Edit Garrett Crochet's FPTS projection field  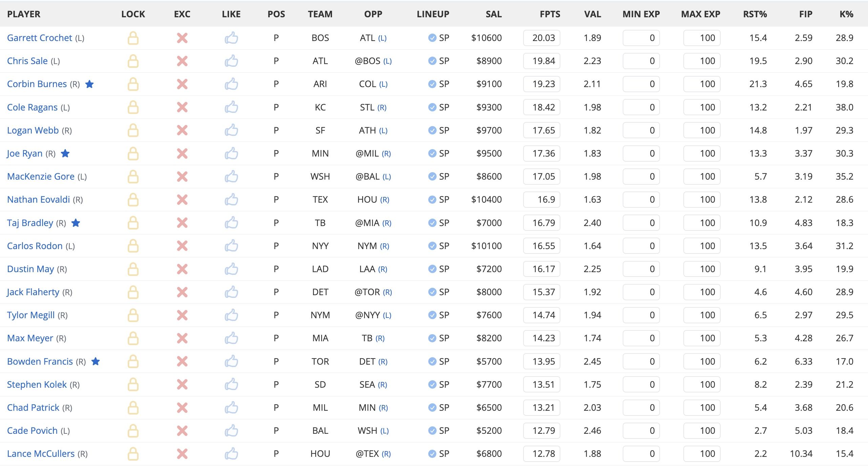pos(542,38)
